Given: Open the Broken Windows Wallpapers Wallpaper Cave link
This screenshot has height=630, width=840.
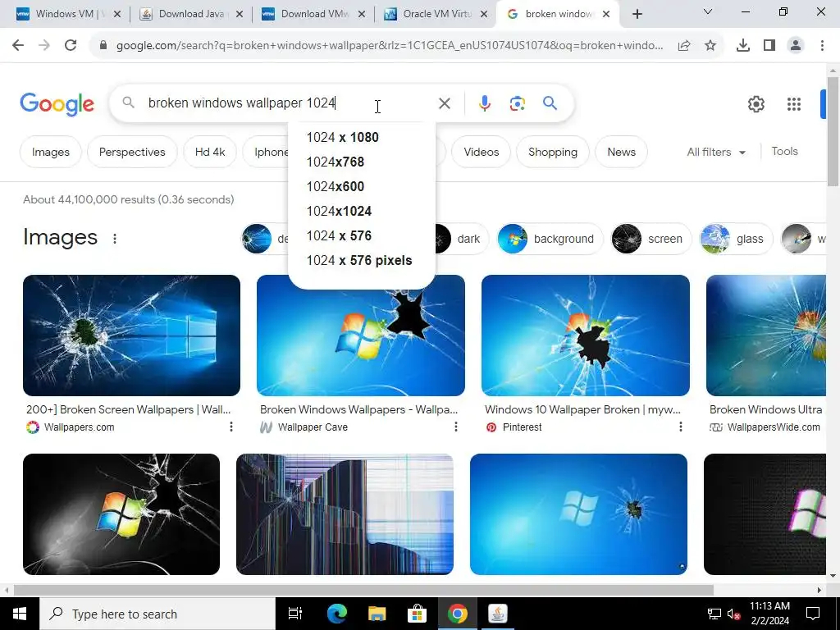Looking at the screenshot, I should pyautogui.click(x=359, y=410).
